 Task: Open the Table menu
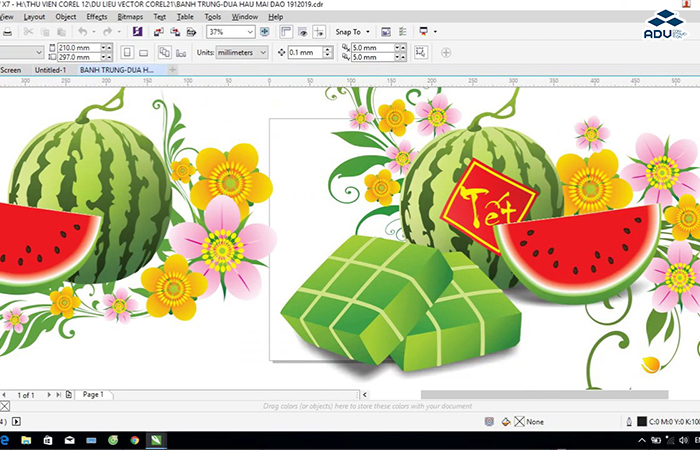point(185,17)
